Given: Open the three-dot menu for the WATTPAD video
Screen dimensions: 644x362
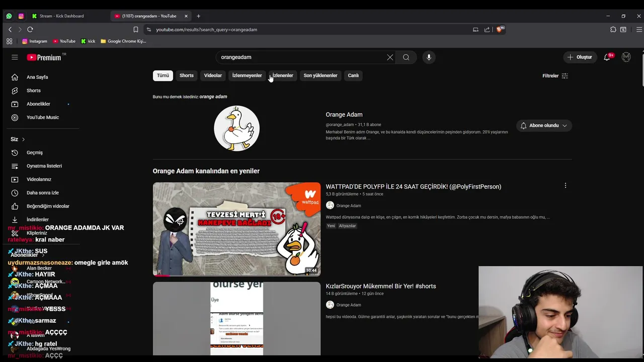Looking at the screenshot, I should 565,186.
